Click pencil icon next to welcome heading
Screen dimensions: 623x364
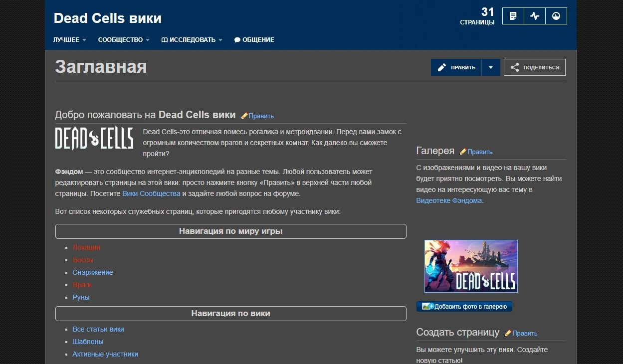coord(244,116)
